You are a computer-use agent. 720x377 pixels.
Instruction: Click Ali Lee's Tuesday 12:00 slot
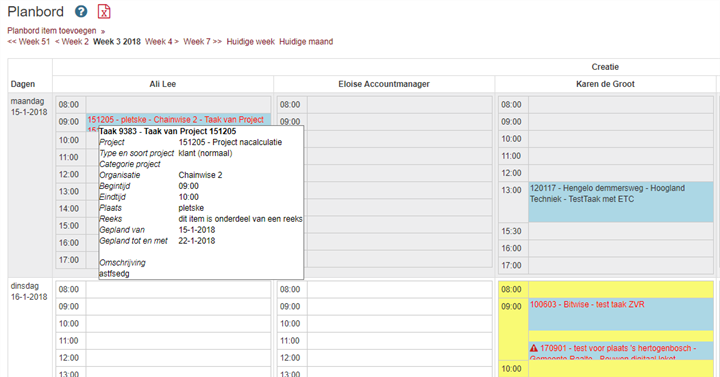(x=178, y=358)
